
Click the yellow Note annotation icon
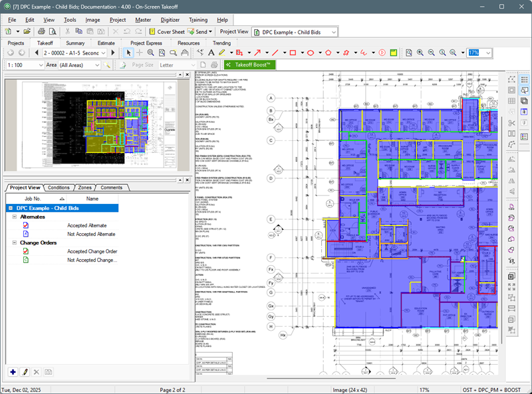click(393, 52)
